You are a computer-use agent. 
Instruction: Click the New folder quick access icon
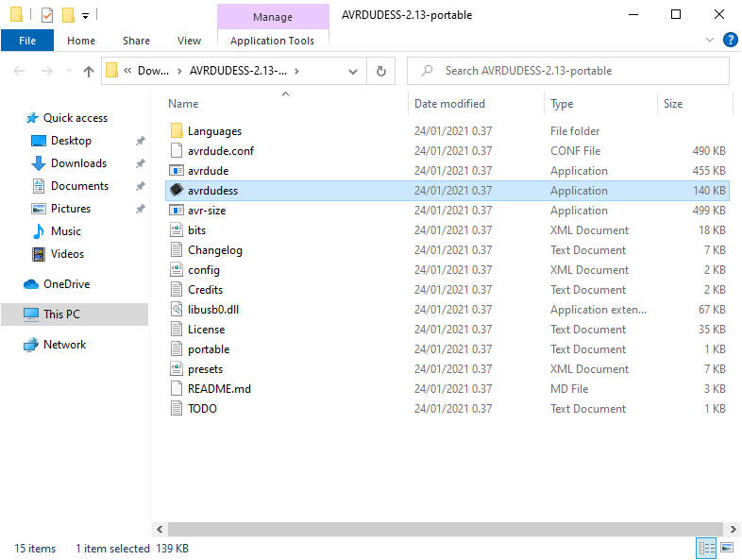click(x=68, y=15)
